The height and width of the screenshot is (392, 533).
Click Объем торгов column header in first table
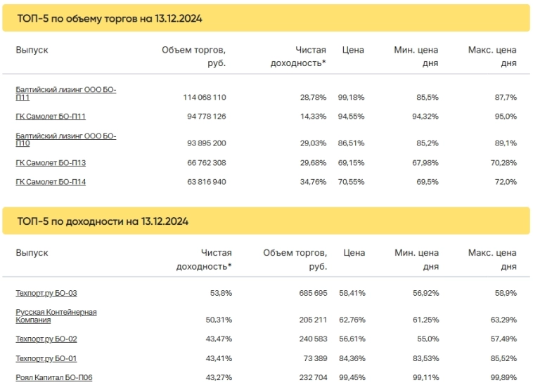pos(193,56)
